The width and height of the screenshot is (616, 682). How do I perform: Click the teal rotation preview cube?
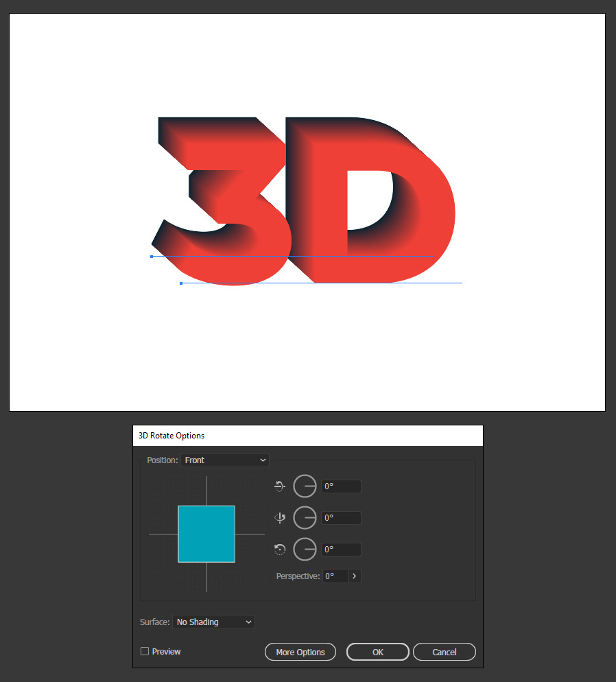click(206, 534)
